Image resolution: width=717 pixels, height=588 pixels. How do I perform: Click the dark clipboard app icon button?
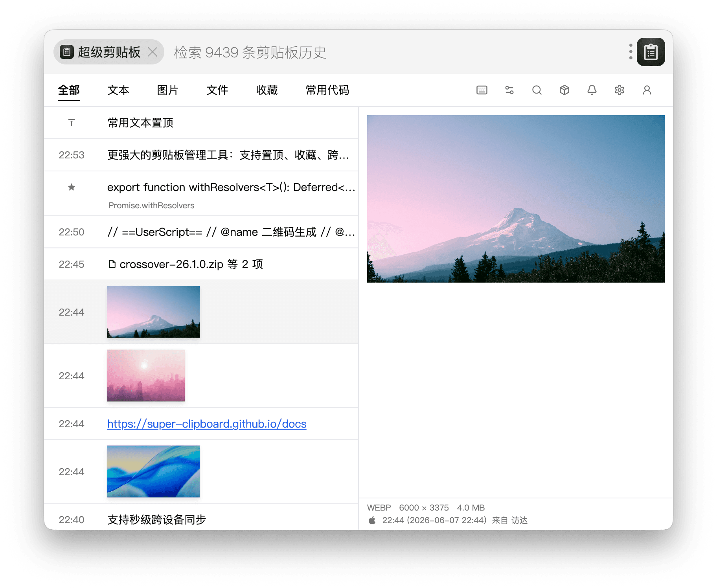tap(651, 52)
